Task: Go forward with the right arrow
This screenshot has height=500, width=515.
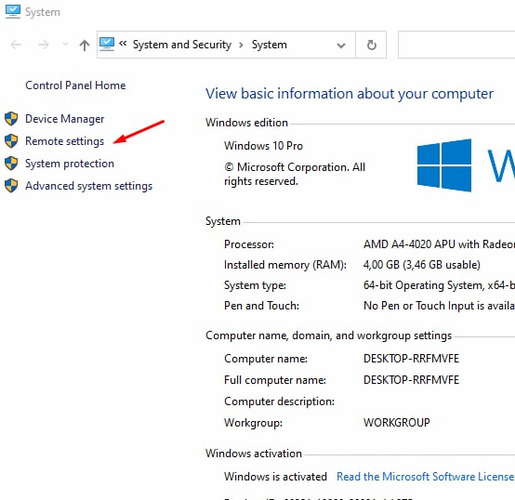Action: [x=43, y=44]
